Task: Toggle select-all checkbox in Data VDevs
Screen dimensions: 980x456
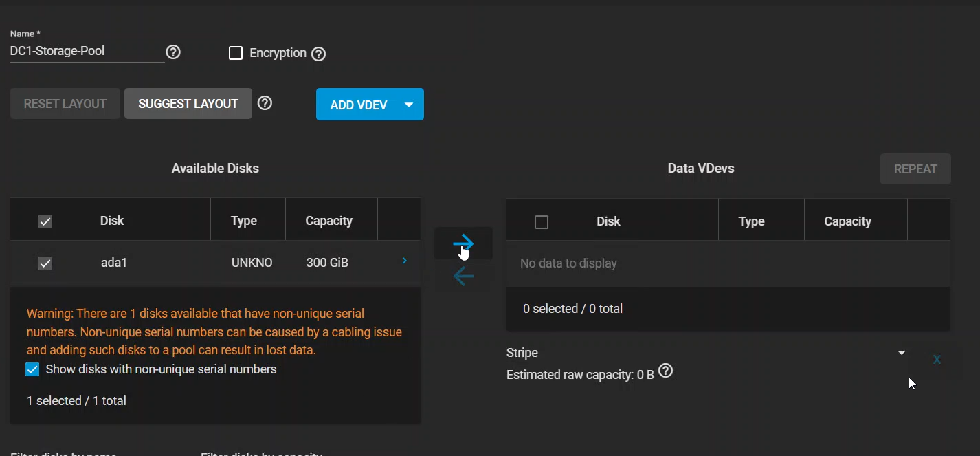Action: (542, 222)
